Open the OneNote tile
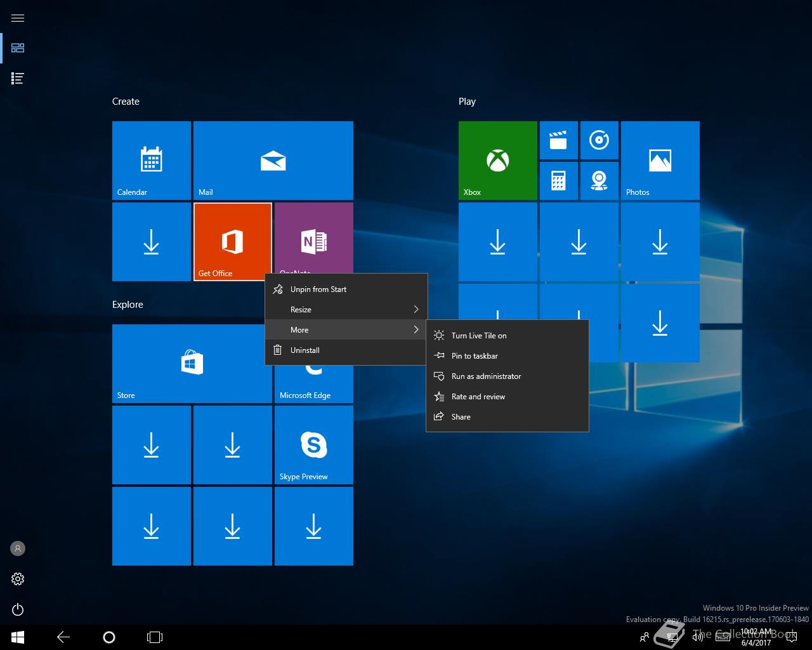This screenshot has width=812, height=650. 314,238
